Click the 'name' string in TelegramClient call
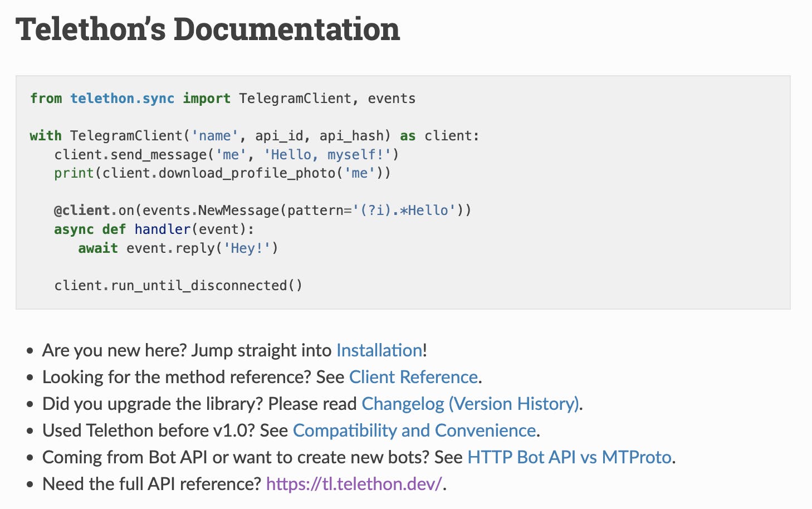812x509 pixels. pyautogui.click(x=211, y=136)
